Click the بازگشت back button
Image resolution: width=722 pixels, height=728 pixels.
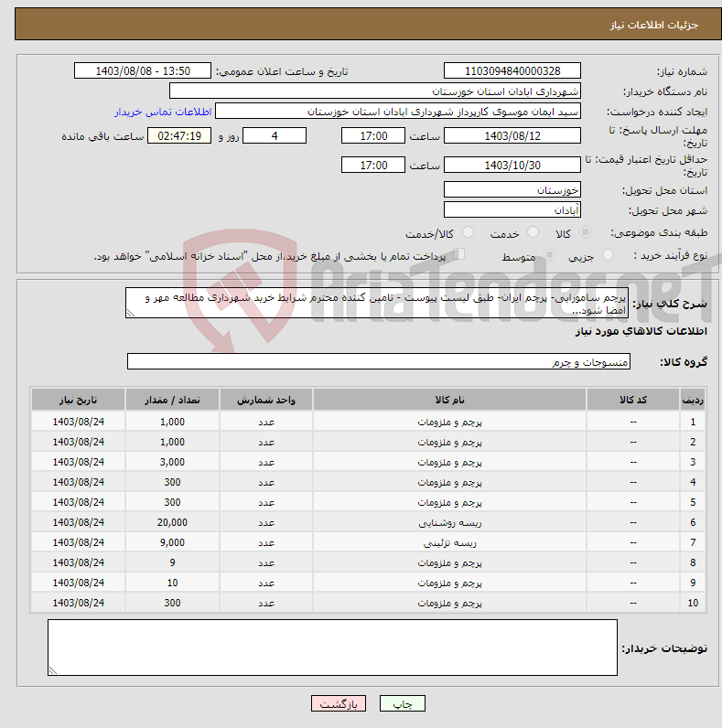point(339,703)
